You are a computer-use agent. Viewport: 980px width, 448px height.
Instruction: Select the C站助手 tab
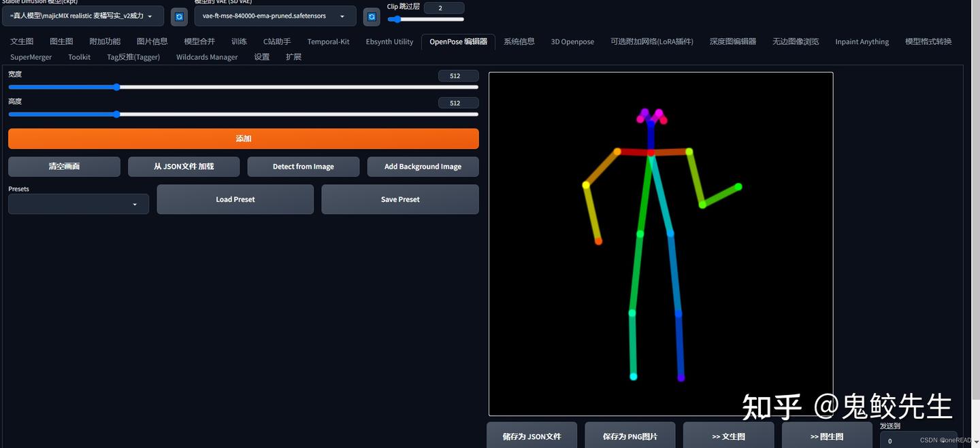tap(277, 41)
